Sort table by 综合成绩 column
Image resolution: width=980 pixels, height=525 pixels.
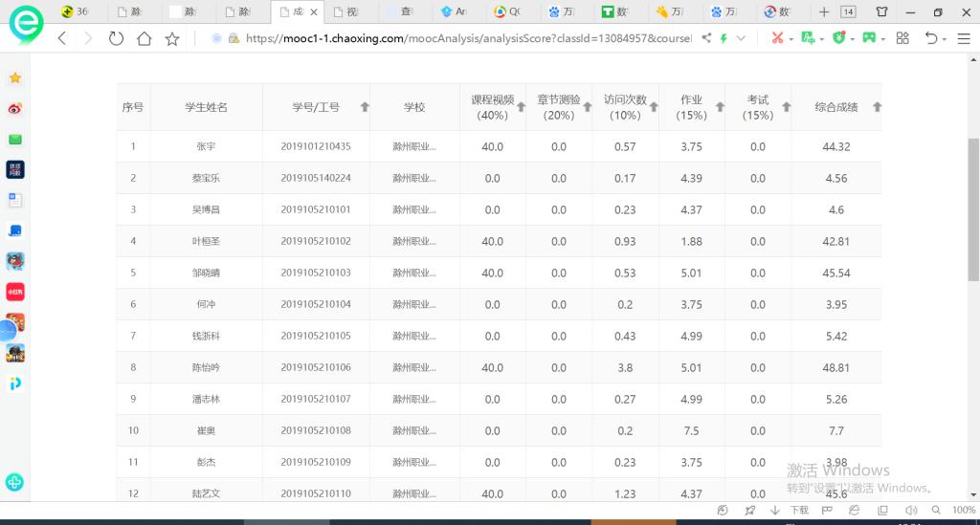(877, 107)
